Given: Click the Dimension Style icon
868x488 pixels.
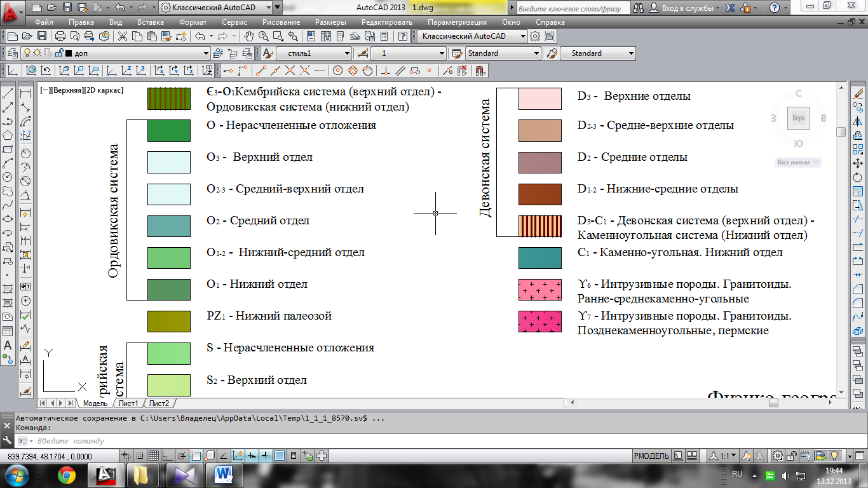Looking at the screenshot, I should 363,53.
